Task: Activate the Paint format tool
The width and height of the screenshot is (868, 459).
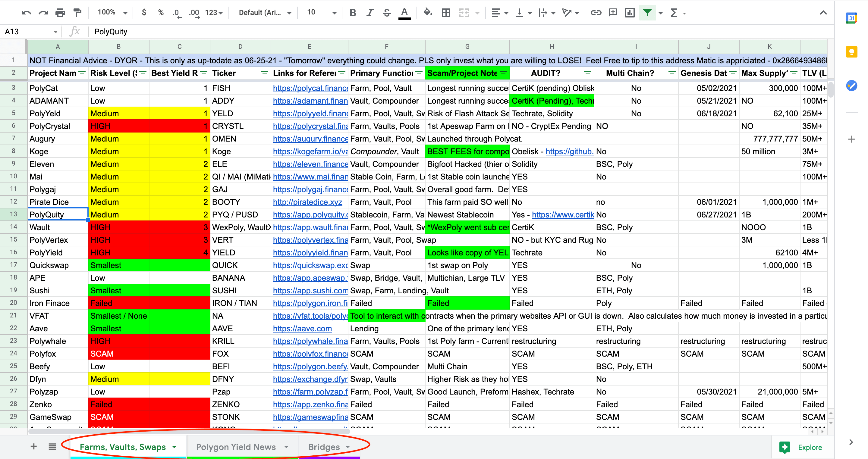Action: (77, 12)
